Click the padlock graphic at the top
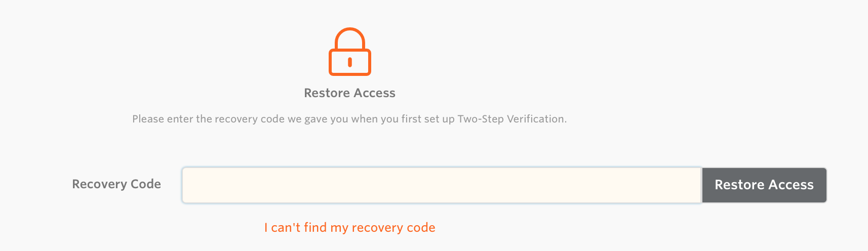 pos(350,52)
